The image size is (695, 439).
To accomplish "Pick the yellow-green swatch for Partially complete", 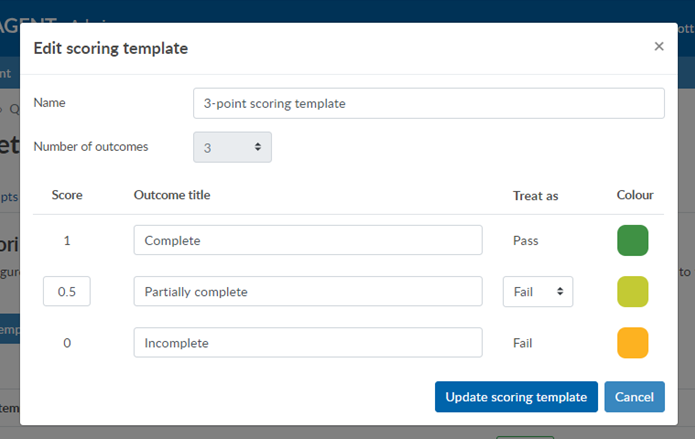I will pyautogui.click(x=633, y=291).
